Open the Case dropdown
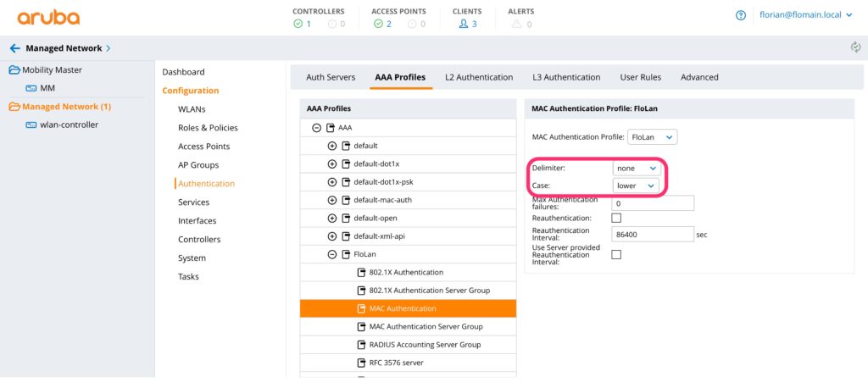This screenshot has width=868, height=388. (637, 186)
